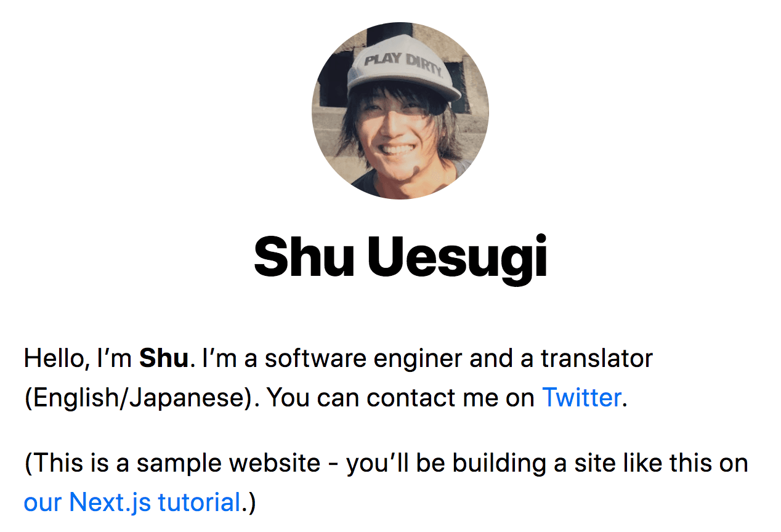Open the "our Next.js tutorial" link

click(132, 502)
